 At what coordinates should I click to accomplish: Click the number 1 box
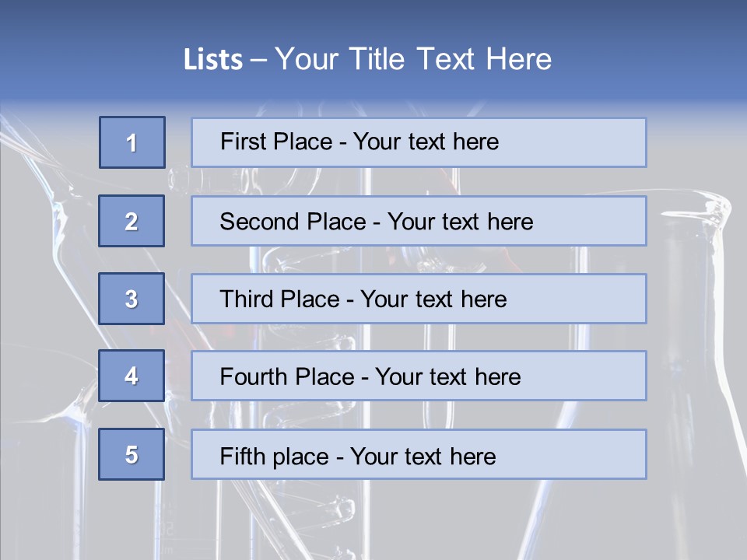[132, 142]
